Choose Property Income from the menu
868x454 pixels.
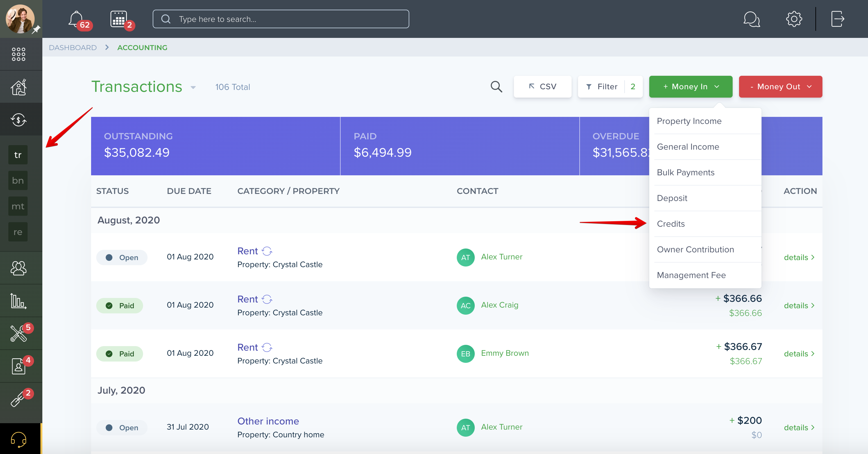(705, 121)
